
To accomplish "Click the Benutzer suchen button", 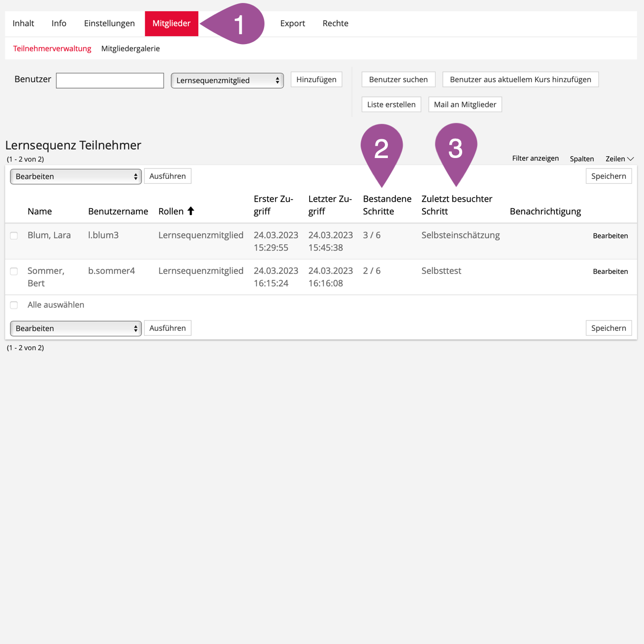I will [398, 79].
